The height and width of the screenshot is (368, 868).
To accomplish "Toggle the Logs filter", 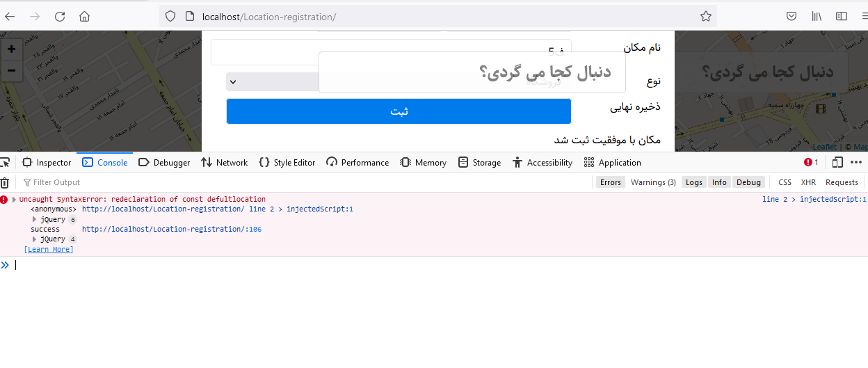I will click(x=694, y=182).
